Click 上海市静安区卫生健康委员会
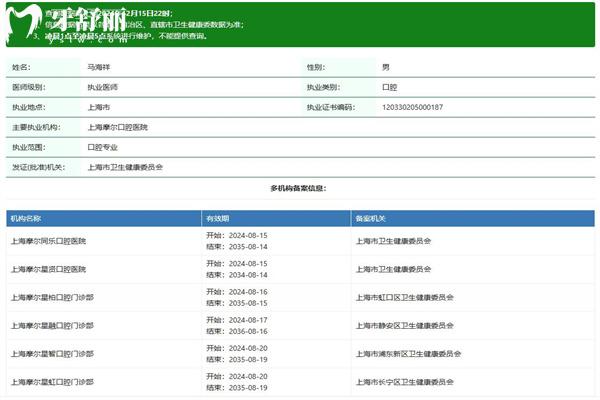Viewport: 600px width, 400px height. coord(405,326)
